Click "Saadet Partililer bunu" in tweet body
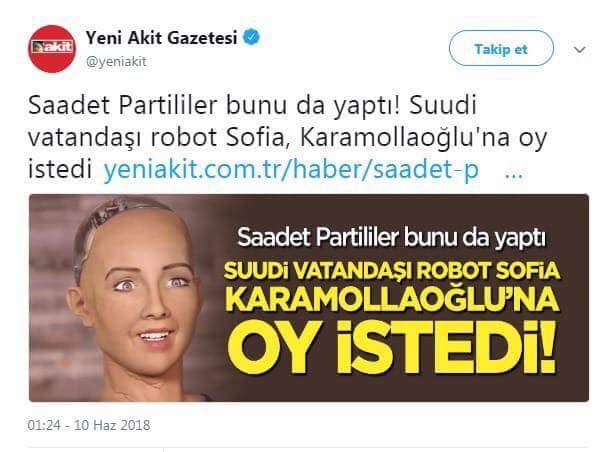604x452 pixels. coord(158,106)
